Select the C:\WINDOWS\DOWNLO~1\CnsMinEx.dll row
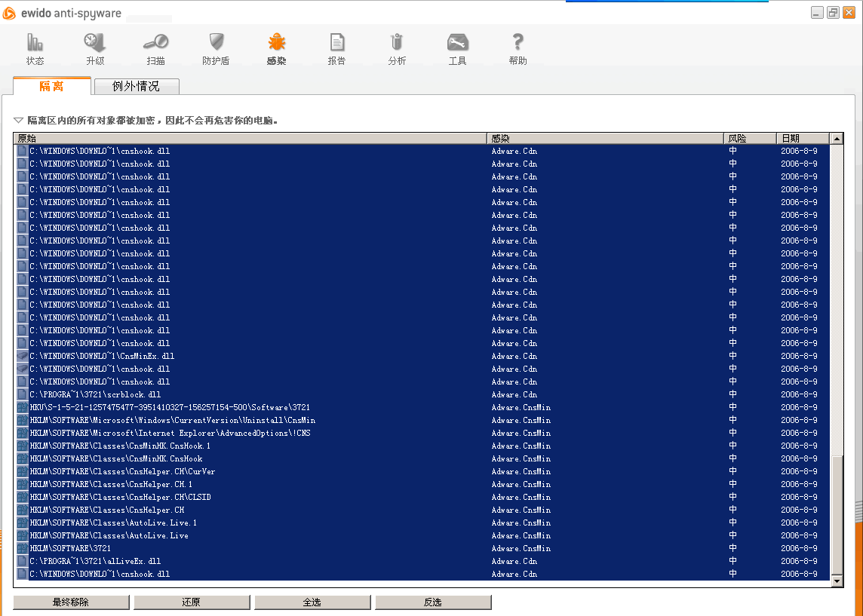This screenshot has height=616, width=863. click(422, 356)
